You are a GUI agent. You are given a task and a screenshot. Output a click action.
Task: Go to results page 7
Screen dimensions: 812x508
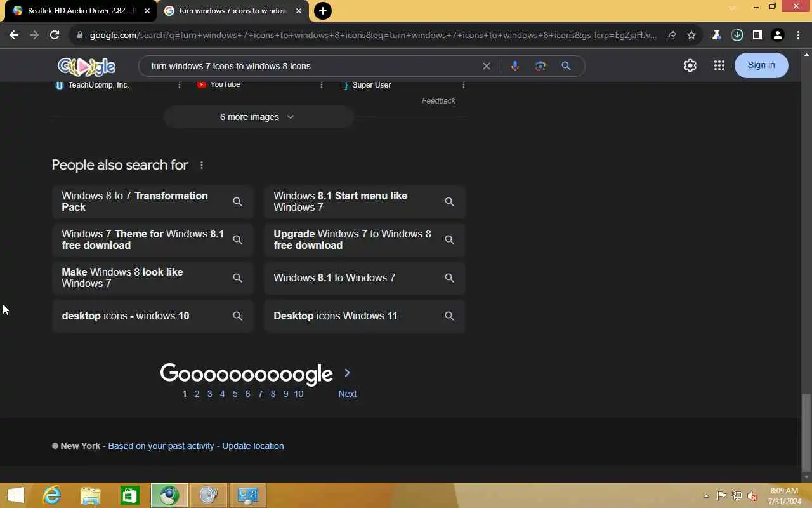pyautogui.click(x=260, y=394)
